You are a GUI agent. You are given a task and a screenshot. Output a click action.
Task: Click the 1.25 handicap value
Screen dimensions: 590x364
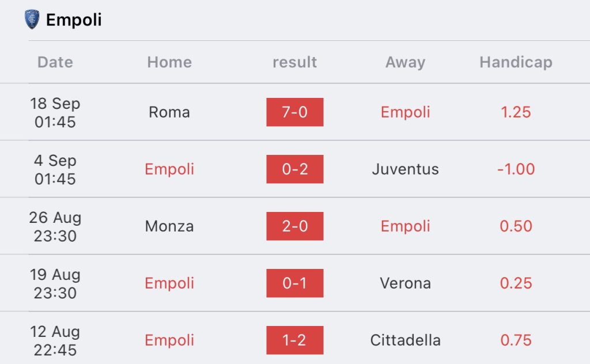pos(516,112)
